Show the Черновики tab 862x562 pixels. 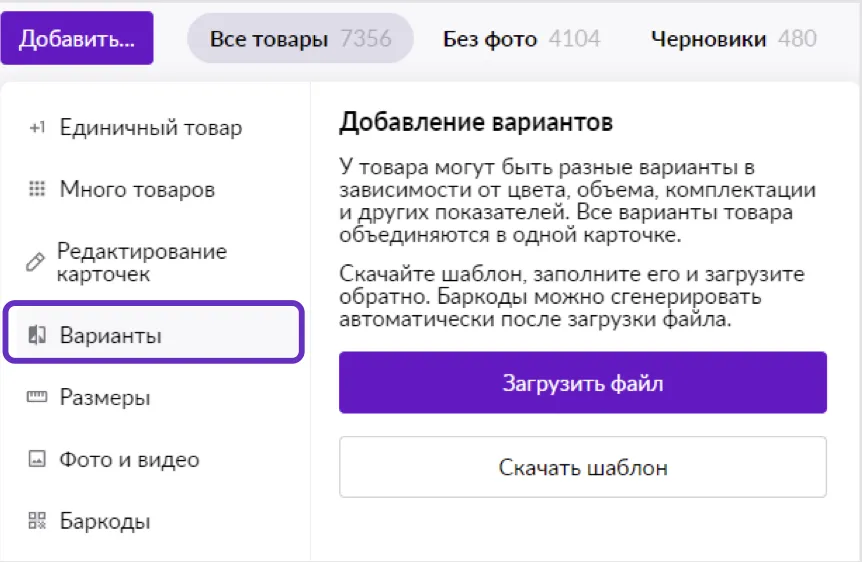tap(732, 39)
